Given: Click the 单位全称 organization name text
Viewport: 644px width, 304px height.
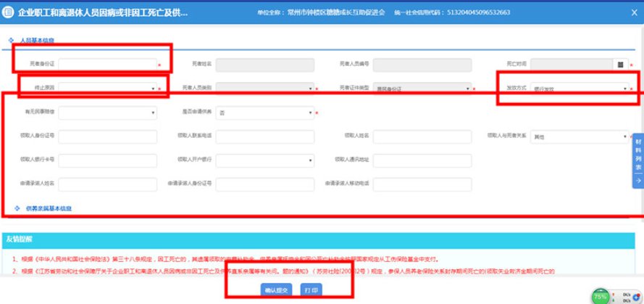Looking at the screenshot, I should [321, 12].
